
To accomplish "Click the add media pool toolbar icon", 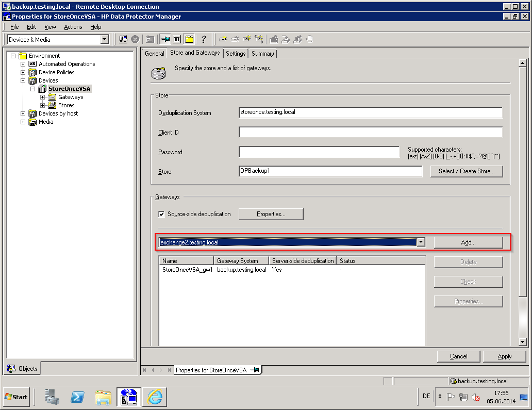I will pyautogui.click(x=246, y=39).
